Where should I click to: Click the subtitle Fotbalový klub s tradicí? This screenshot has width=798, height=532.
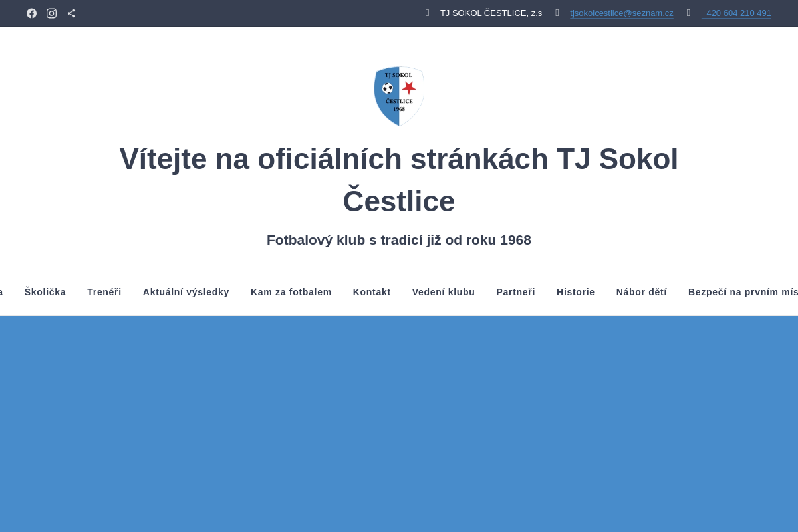[399, 240]
